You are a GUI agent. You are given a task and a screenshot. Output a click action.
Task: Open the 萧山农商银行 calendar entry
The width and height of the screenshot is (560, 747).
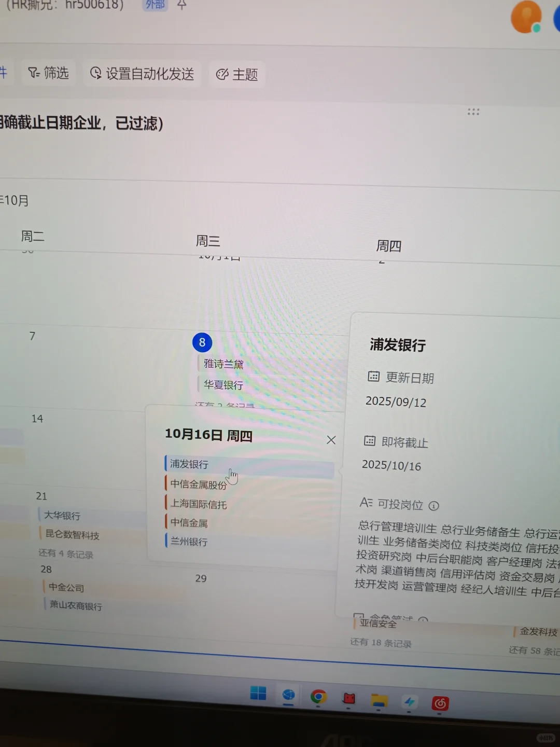click(75, 605)
